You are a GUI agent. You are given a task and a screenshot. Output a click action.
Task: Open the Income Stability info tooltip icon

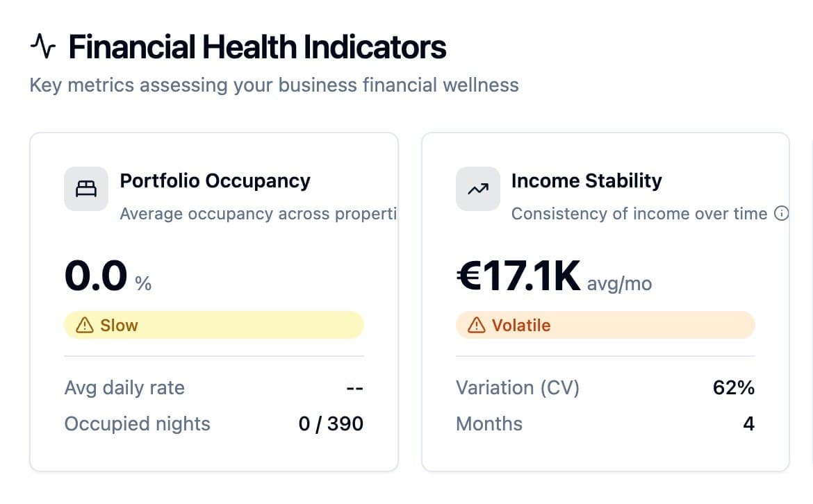coord(781,214)
